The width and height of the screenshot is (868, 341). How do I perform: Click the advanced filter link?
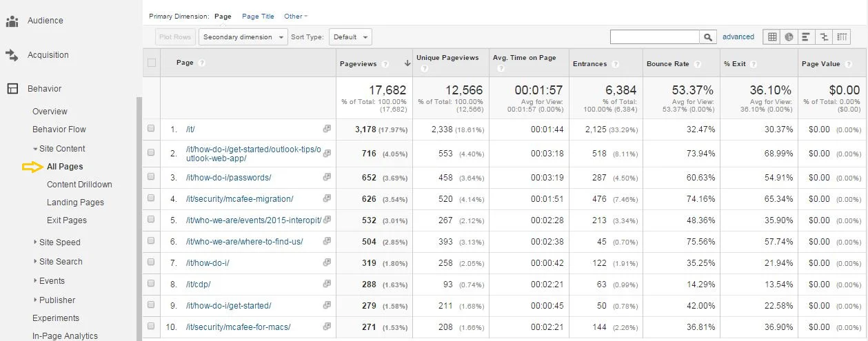[x=738, y=37]
